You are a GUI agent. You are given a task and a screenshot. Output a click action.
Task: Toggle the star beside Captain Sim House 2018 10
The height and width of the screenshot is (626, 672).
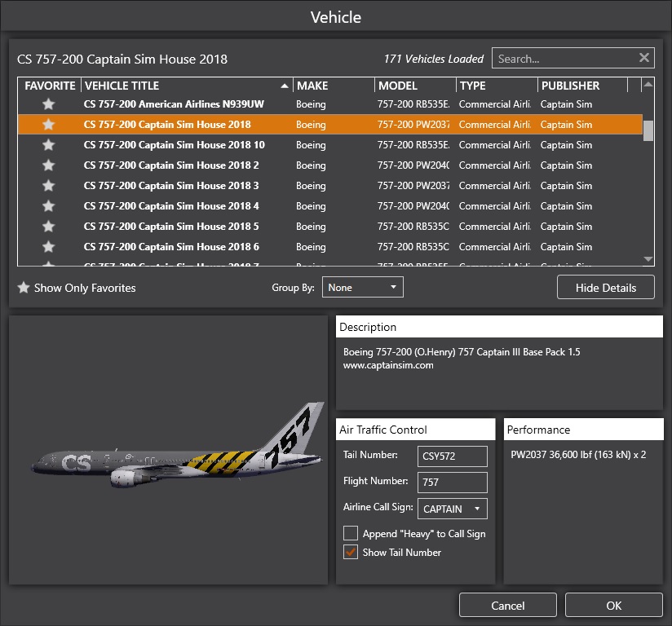click(x=48, y=145)
